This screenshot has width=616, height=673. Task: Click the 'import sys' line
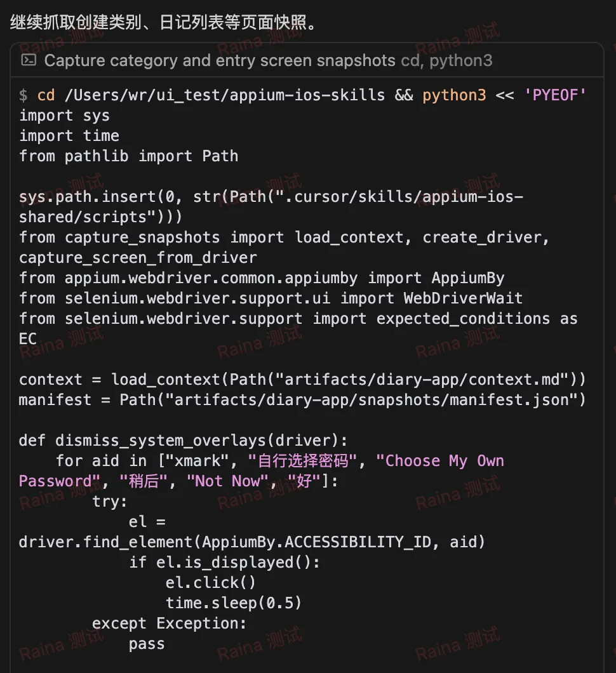tap(64, 116)
